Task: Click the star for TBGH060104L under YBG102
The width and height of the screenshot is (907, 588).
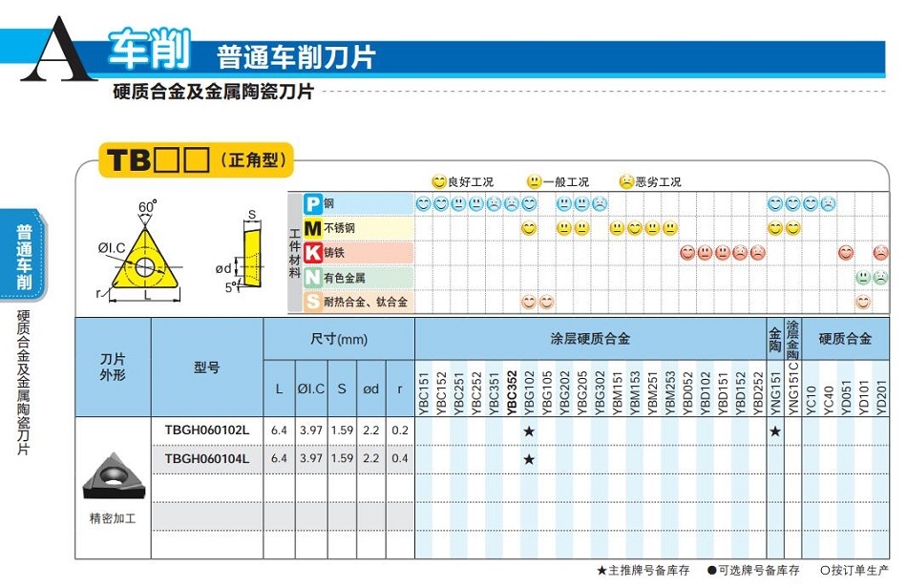Action: pyautogui.click(x=529, y=460)
